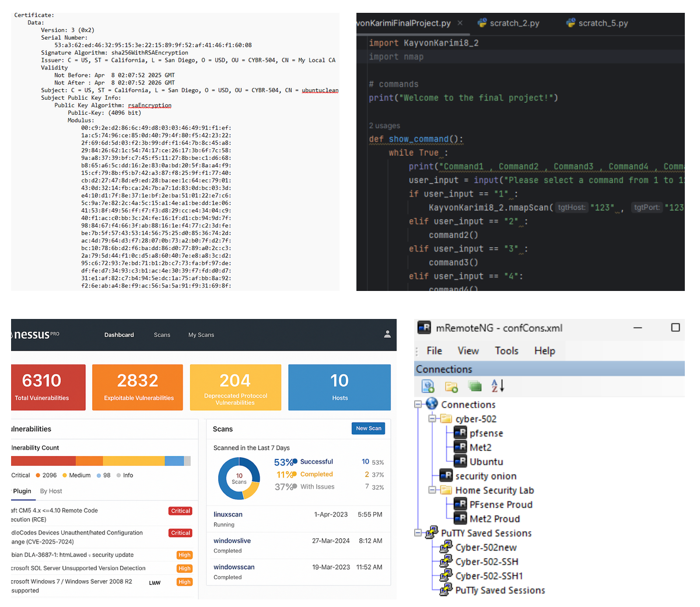This screenshot has width=700, height=607.
Task: Click the red segment of vulnerability bar
Action: tap(43, 461)
